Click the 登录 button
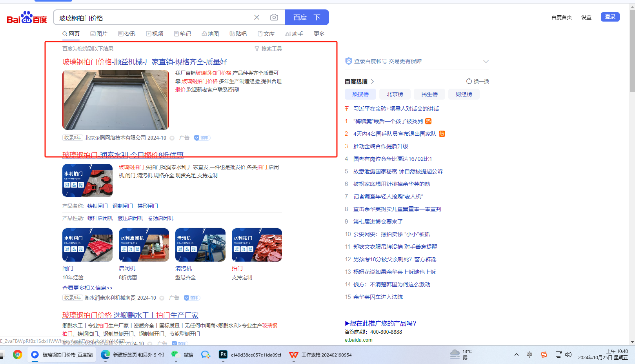The image size is (635, 364). point(610,17)
